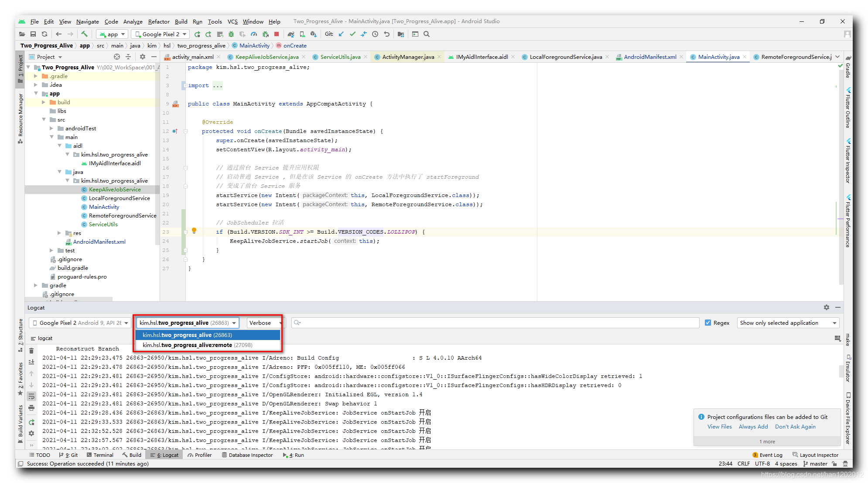Open the Event Log button
868x483 pixels.
[768, 455]
